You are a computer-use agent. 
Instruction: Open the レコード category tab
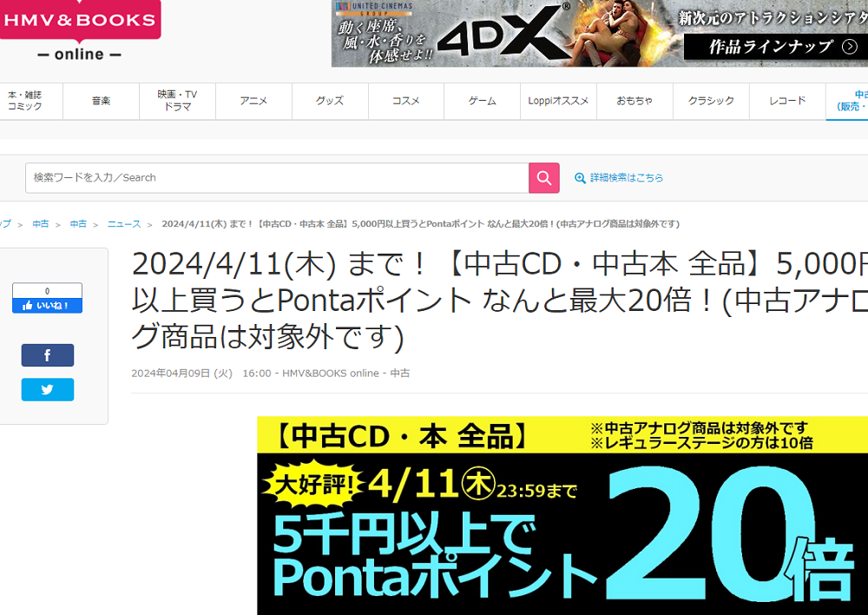point(787,101)
